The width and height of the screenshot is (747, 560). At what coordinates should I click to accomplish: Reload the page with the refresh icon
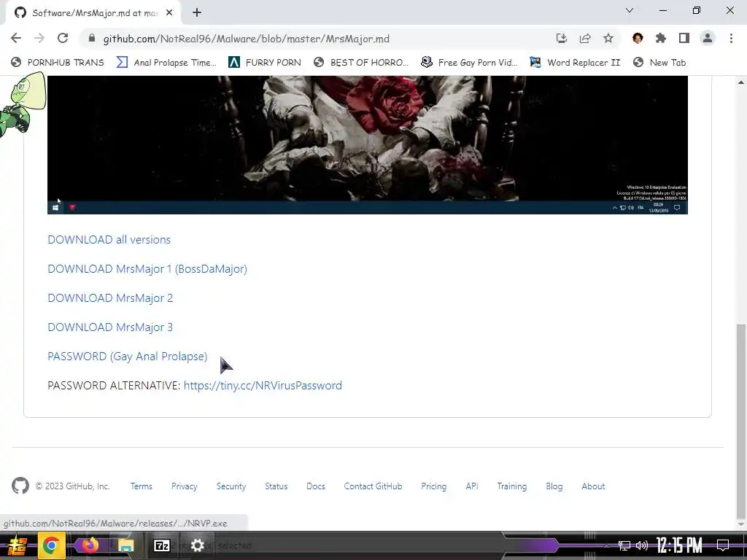[63, 38]
